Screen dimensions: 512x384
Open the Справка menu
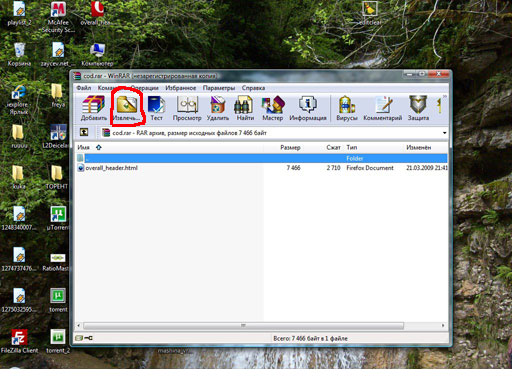coord(253,88)
